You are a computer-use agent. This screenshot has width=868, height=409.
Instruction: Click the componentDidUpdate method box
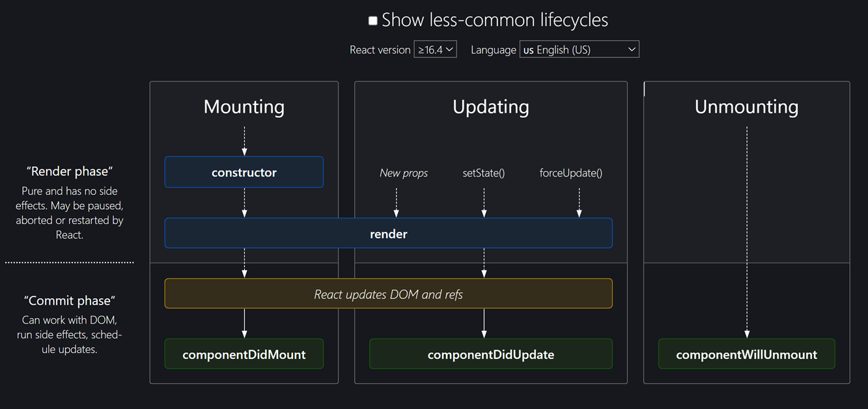491,354
